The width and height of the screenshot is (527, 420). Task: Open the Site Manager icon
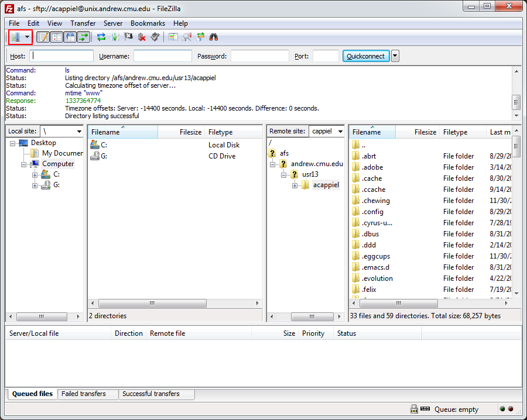point(15,37)
